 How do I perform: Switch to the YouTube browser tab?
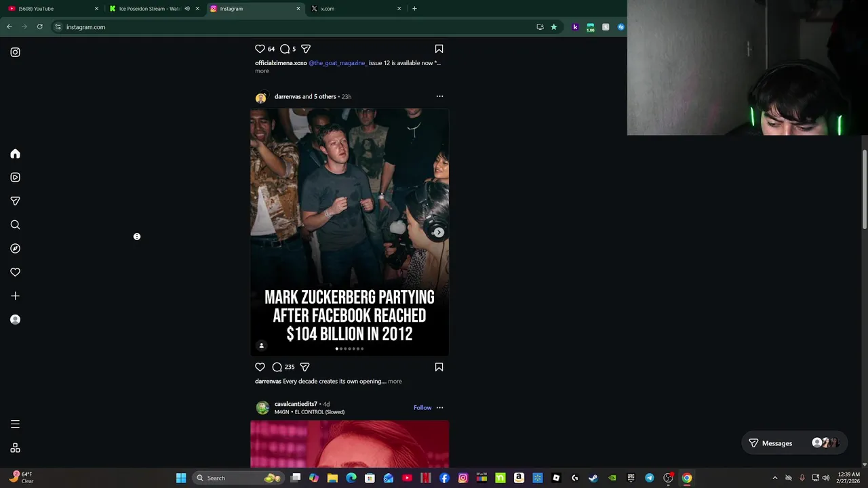point(53,9)
